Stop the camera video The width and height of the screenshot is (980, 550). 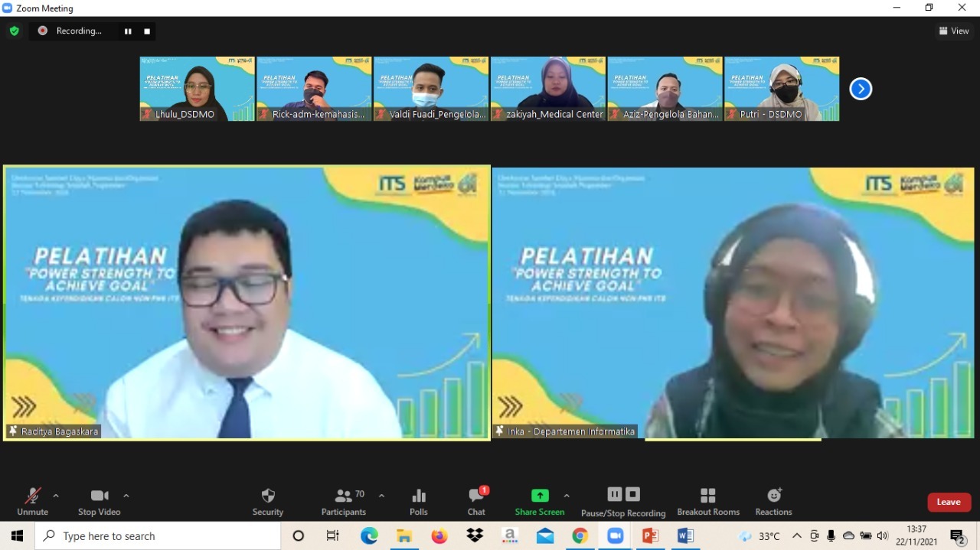point(99,501)
